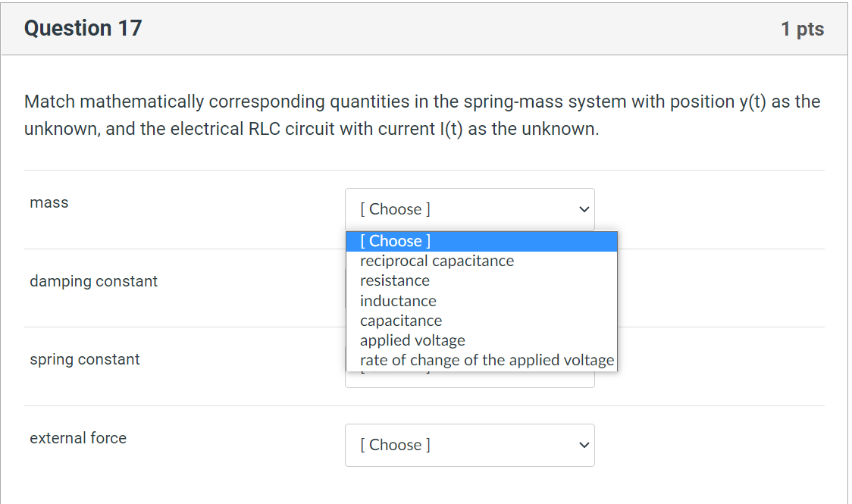Click the "Question 17" header text
This screenshot has height=504, width=852.
coord(82,28)
